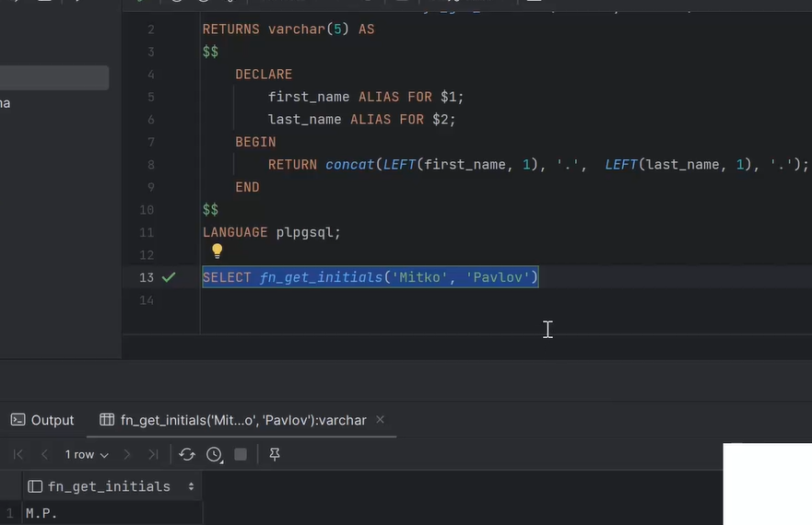Image resolution: width=812 pixels, height=525 pixels.
Task: Select the fn_get_initials result tab
Action: (243, 420)
